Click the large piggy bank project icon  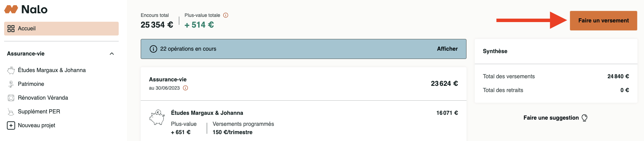157,118
